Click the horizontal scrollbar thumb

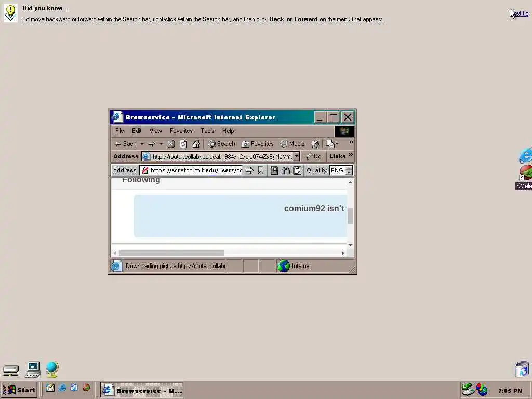tap(171, 253)
